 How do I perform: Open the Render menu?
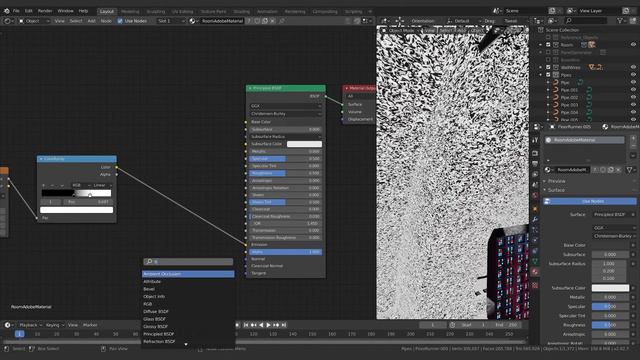click(x=45, y=11)
